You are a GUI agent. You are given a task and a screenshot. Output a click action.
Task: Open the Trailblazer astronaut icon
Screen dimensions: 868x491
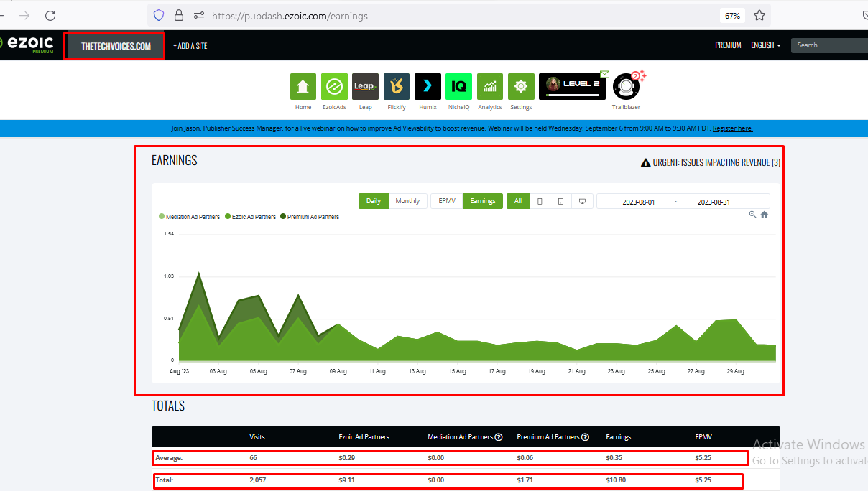pyautogui.click(x=626, y=87)
